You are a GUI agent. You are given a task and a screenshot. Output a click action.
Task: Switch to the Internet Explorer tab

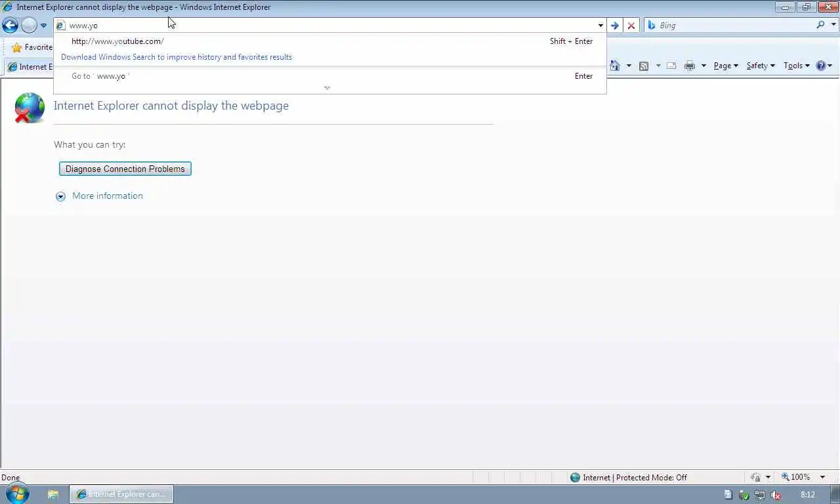click(30, 67)
